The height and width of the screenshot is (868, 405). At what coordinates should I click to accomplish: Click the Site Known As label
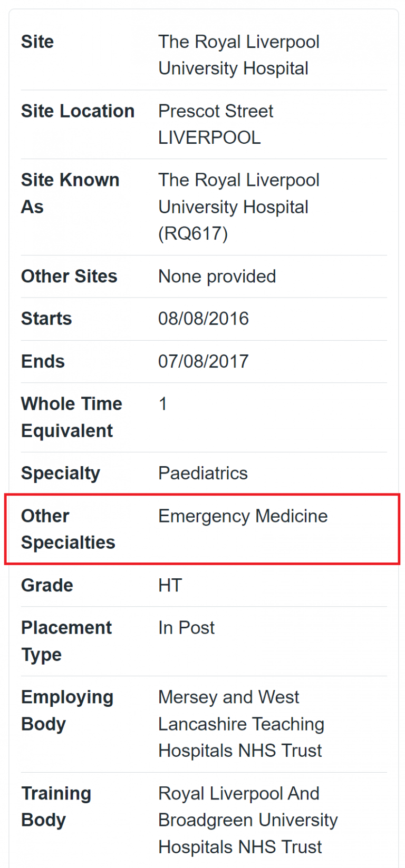pyautogui.click(x=70, y=193)
